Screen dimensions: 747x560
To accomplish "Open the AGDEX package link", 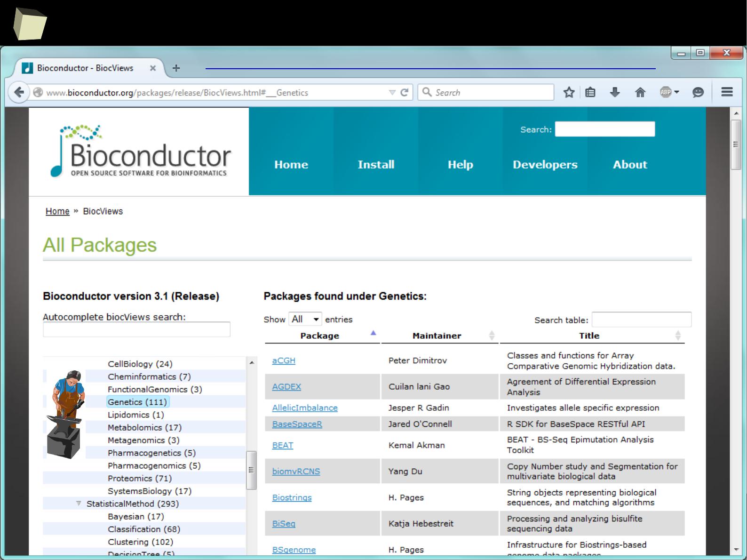I will [x=286, y=387].
